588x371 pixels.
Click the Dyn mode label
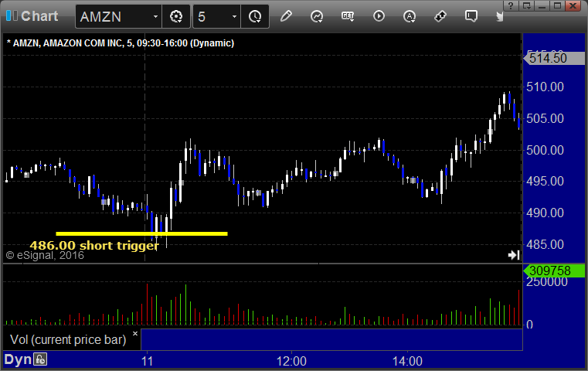tap(18, 359)
